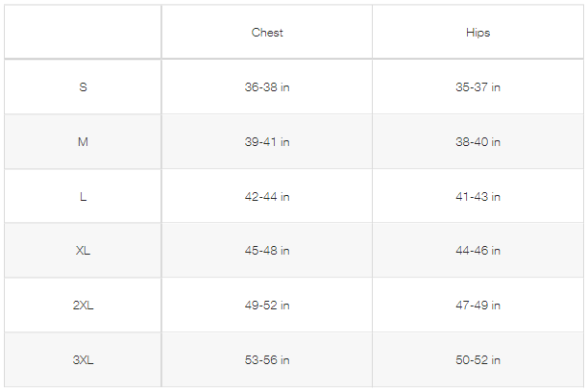
Task: Select the 2XL size row label
Action: (x=83, y=306)
